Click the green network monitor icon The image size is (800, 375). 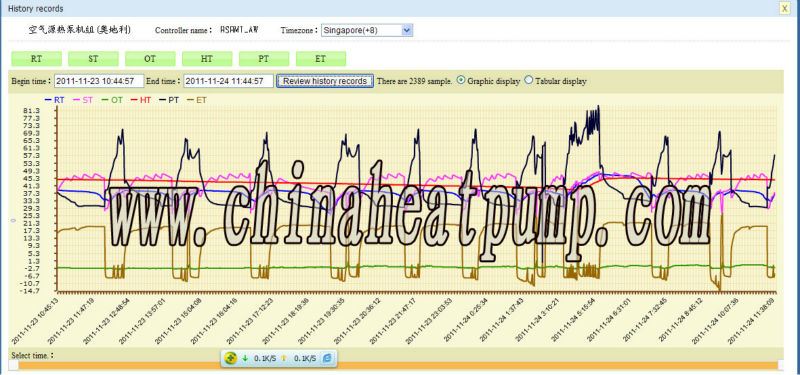click(x=230, y=358)
